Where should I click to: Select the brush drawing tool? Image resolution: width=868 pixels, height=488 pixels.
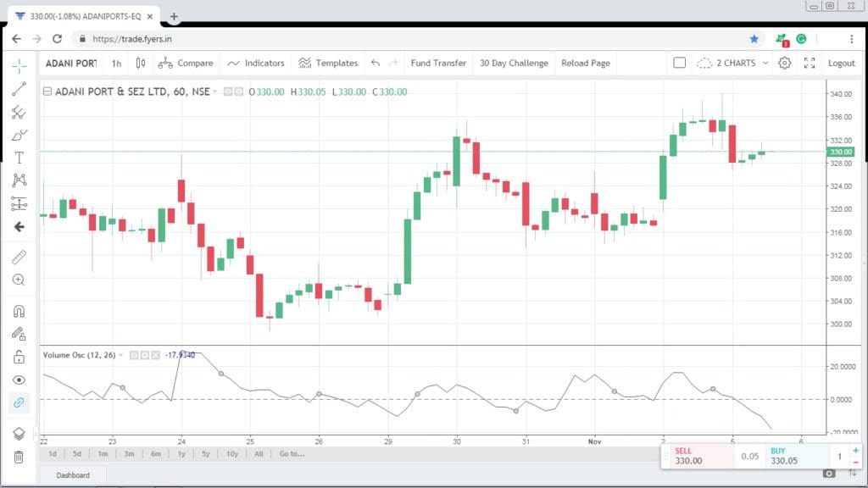click(19, 134)
